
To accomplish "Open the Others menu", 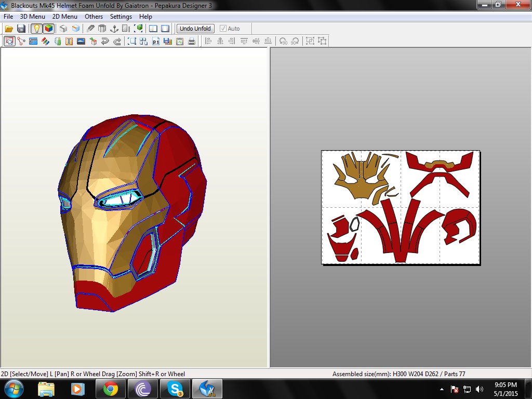I will point(94,17).
